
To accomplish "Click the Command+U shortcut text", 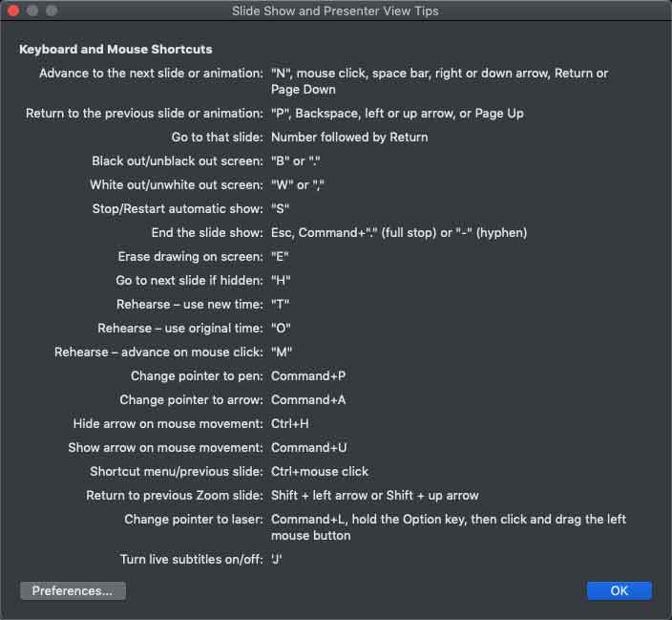I will click(x=308, y=447).
